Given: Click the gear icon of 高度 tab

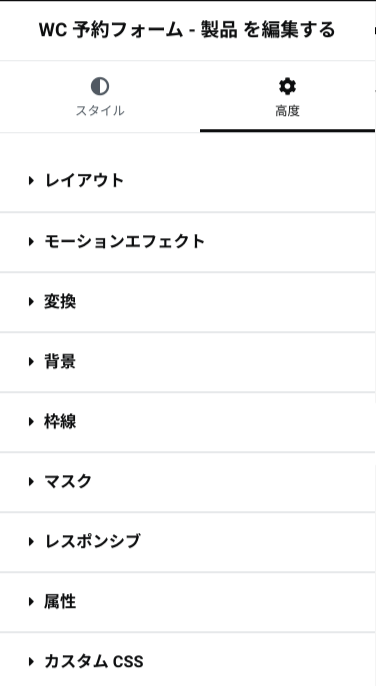Looking at the screenshot, I should [287, 87].
